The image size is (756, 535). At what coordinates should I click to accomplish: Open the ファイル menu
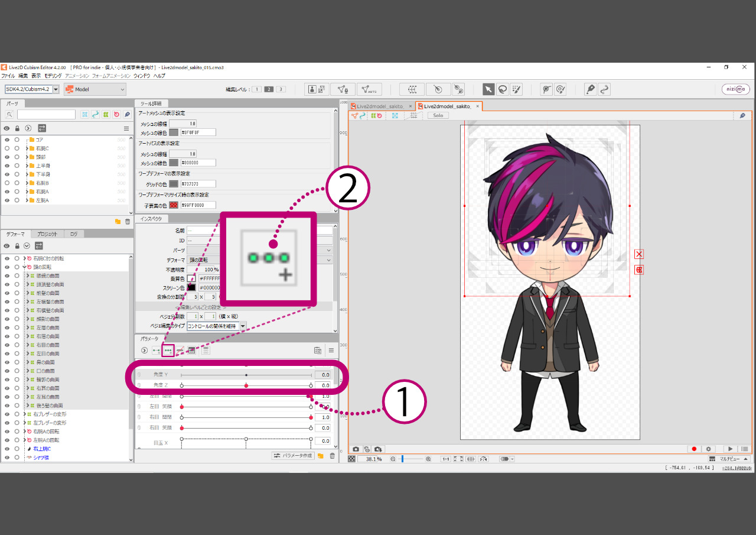click(x=8, y=76)
